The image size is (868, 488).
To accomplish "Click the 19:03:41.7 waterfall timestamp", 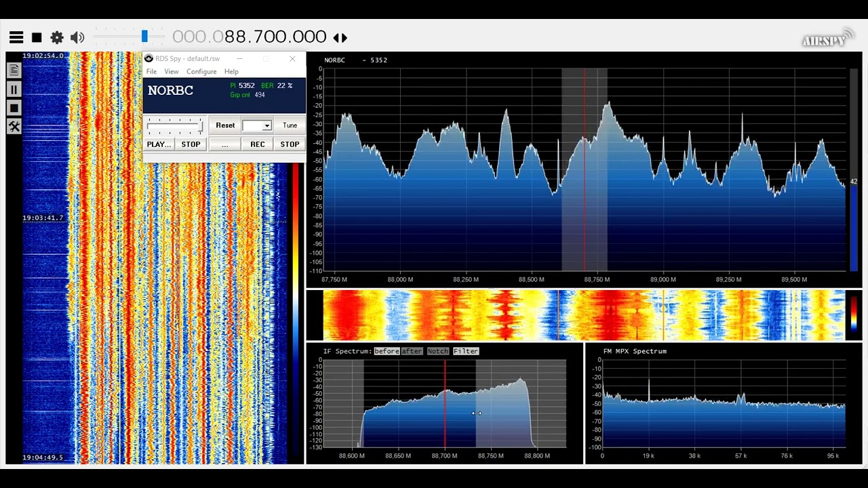I will coord(43,218).
